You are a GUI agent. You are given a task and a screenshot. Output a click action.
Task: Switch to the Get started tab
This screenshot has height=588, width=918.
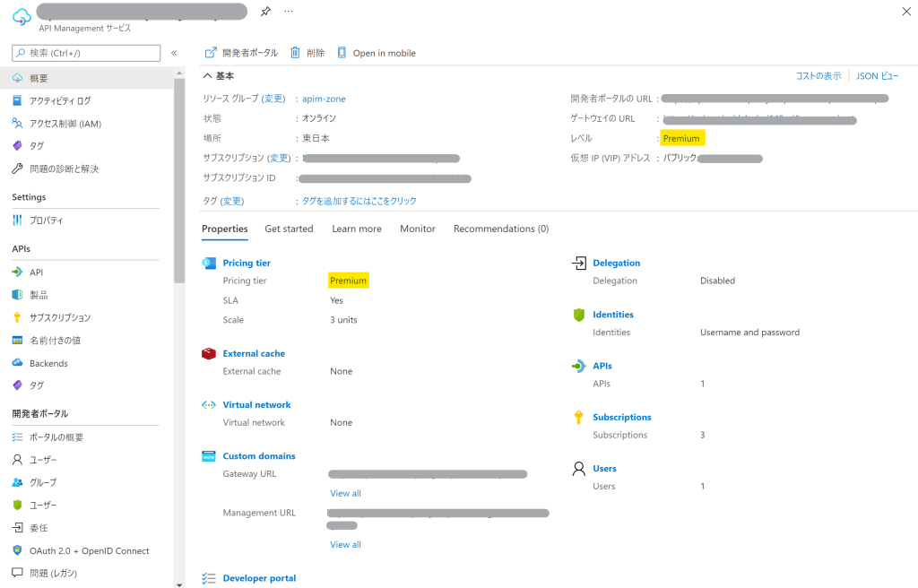[x=289, y=229]
